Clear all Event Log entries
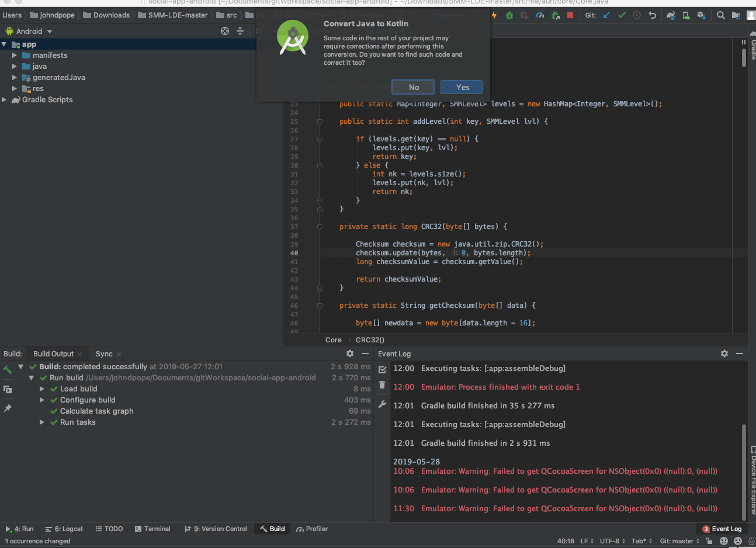The width and height of the screenshot is (756, 548). pos(382,385)
